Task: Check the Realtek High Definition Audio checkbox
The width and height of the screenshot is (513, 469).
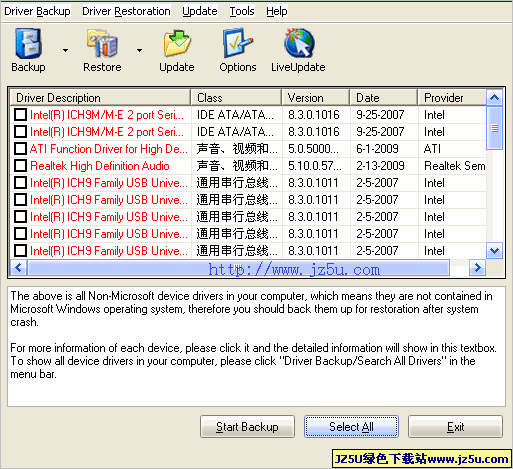Action: coord(20,166)
